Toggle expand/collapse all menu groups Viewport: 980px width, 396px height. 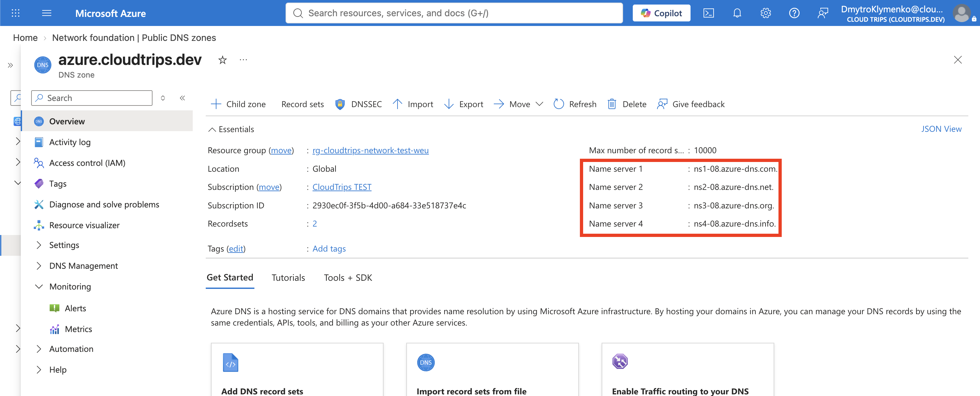click(x=163, y=98)
